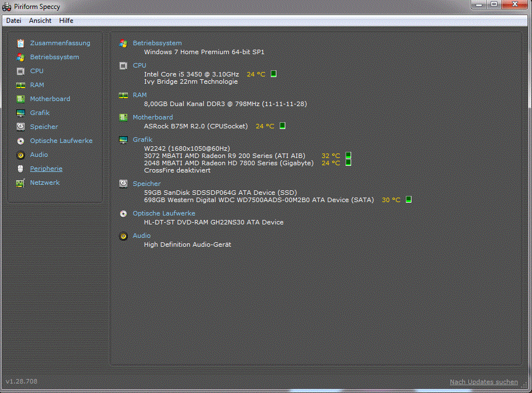Image resolution: width=532 pixels, height=393 pixels.
Task: Click the motherboard temperature green indicator
Action: tap(282, 126)
